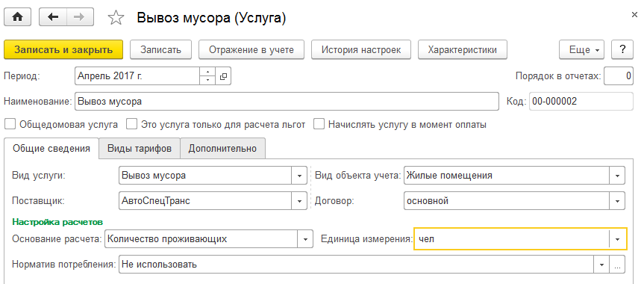Switch to the Виды тарифов tab

(140, 149)
